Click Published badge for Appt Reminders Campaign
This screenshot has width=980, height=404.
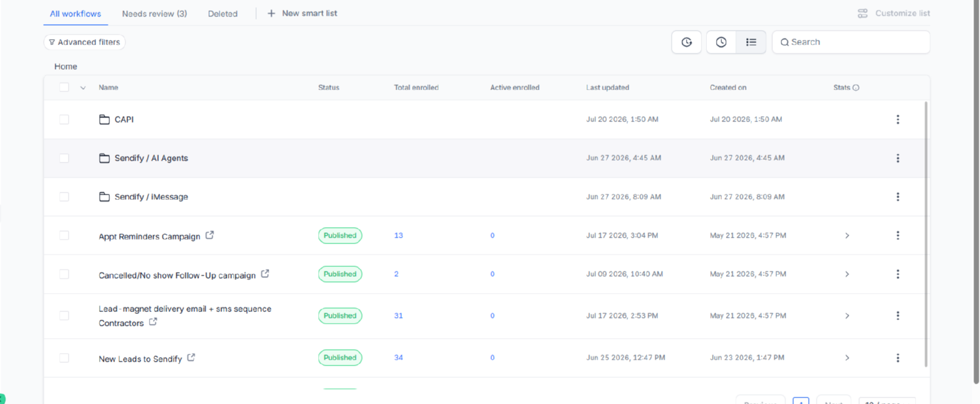pyautogui.click(x=340, y=236)
